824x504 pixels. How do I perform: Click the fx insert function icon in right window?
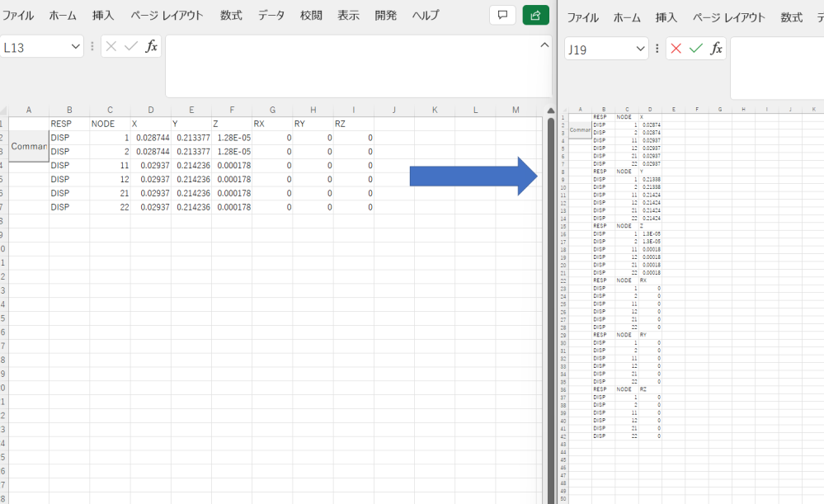717,49
